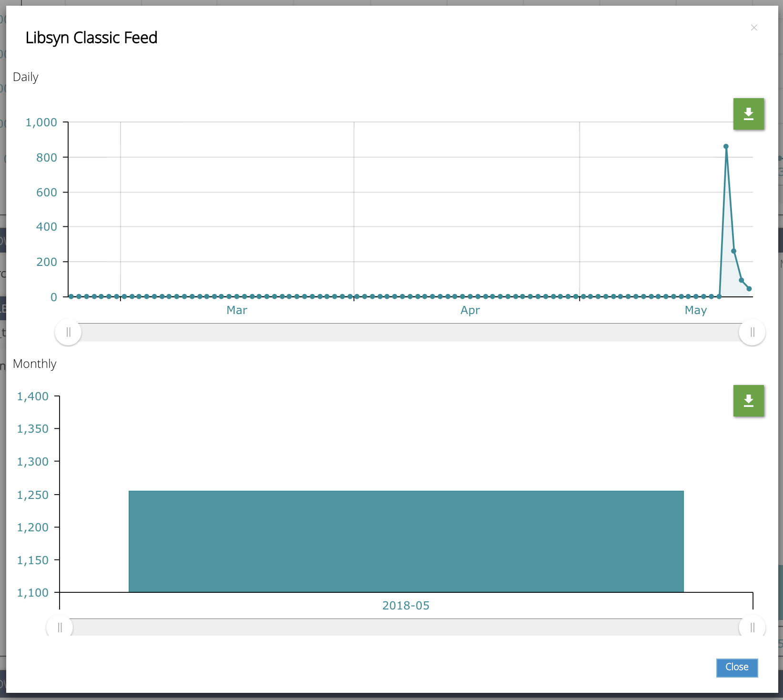Click the Monthly section heading
The height and width of the screenshot is (700, 783).
[34, 364]
